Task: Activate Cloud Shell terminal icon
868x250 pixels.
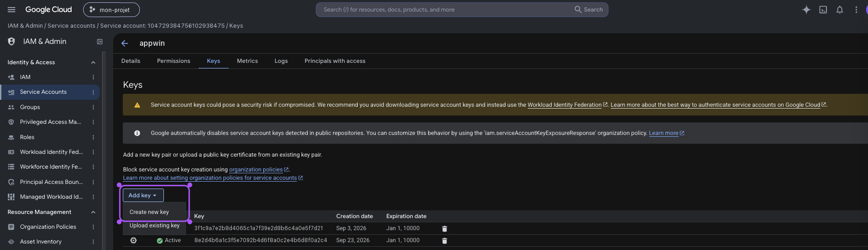Action: tap(823, 10)
